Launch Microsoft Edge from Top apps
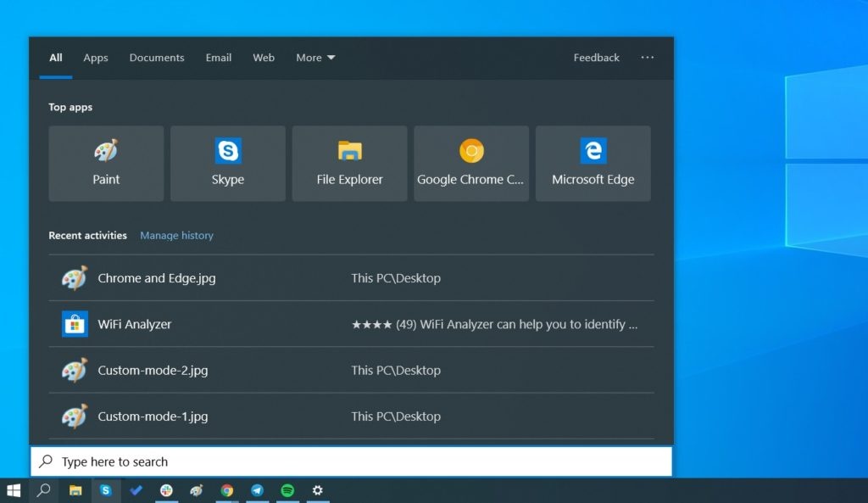 tap(593, 163)
